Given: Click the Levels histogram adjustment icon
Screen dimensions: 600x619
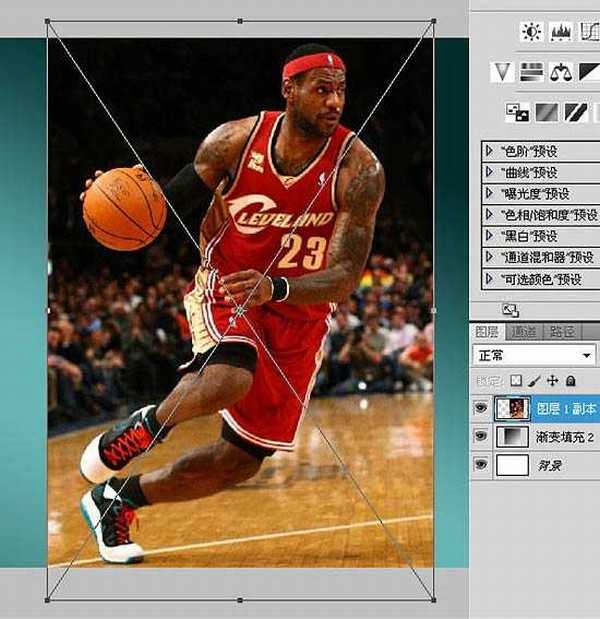Looking at the screenshot, I should [560, 32].
